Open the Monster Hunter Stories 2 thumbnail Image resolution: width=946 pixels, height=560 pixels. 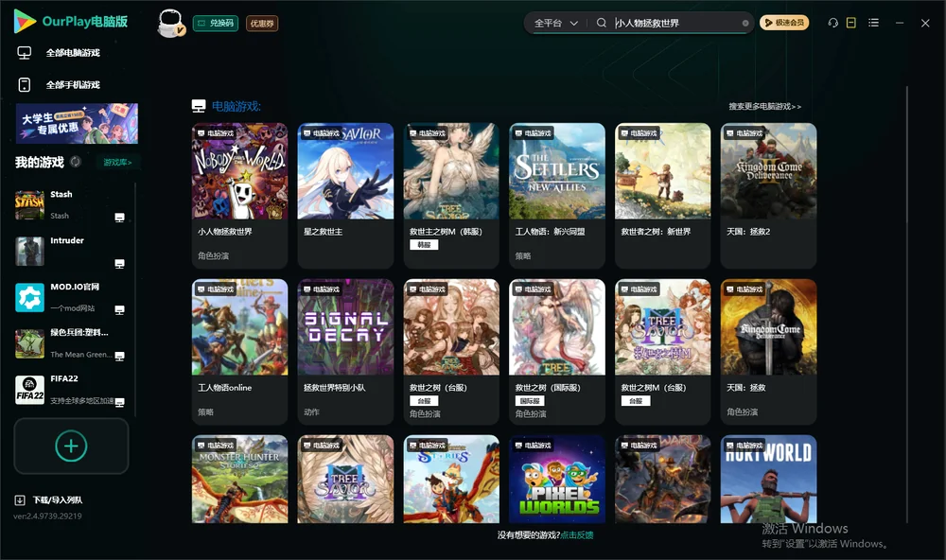[239, 480]
